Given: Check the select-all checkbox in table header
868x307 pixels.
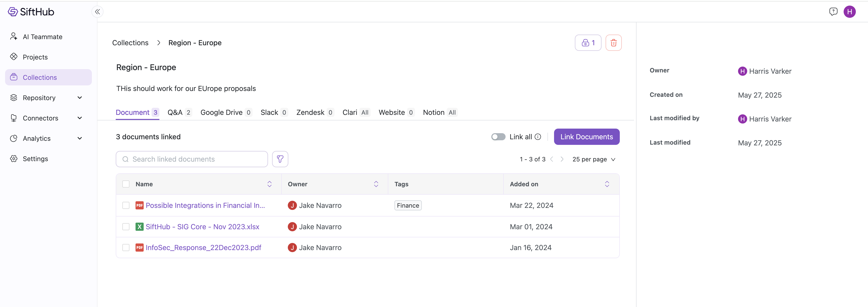Looking at the screenshot, I should tap(126, 184).
